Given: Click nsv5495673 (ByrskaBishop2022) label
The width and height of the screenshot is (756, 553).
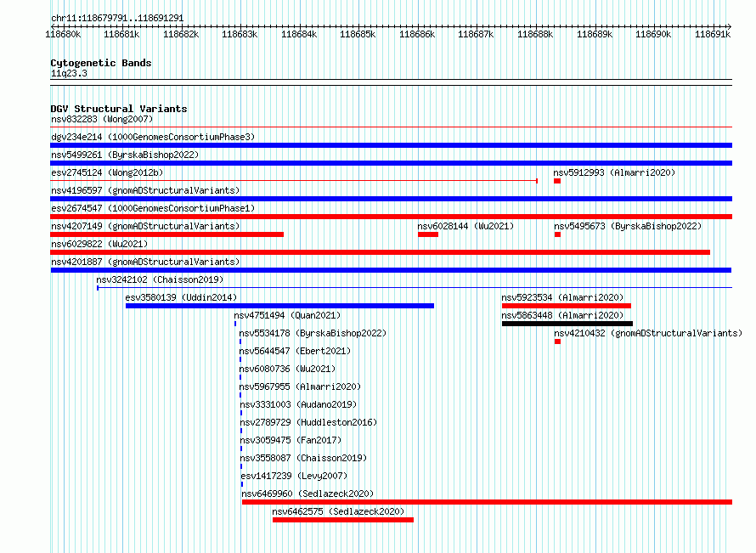Looking at the screenshot, I should click(628, 226).
